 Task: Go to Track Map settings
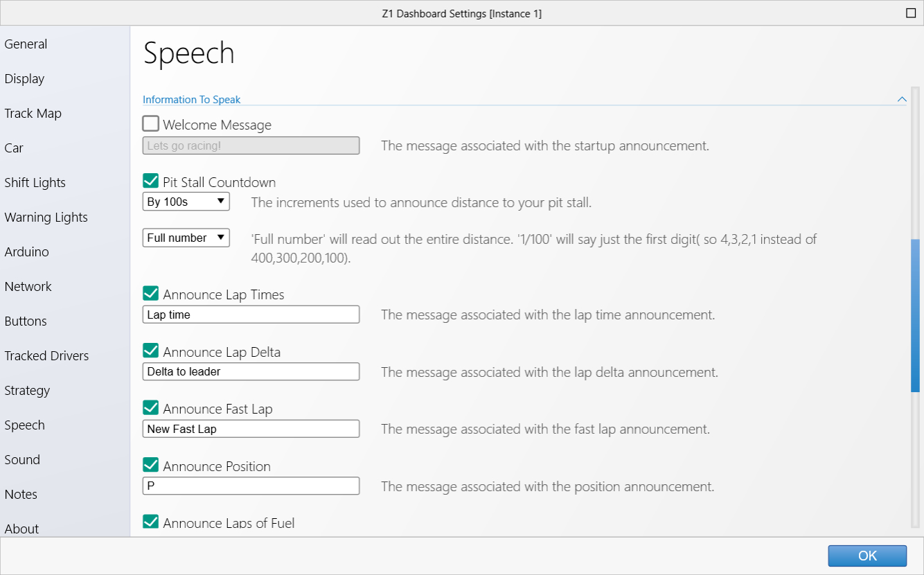(33, 114)
